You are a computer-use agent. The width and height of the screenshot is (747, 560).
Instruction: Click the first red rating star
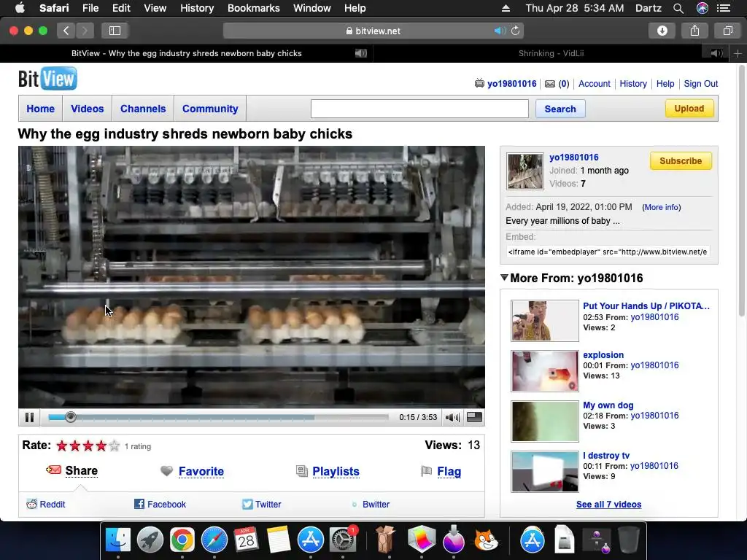click(x=62, y=446)
